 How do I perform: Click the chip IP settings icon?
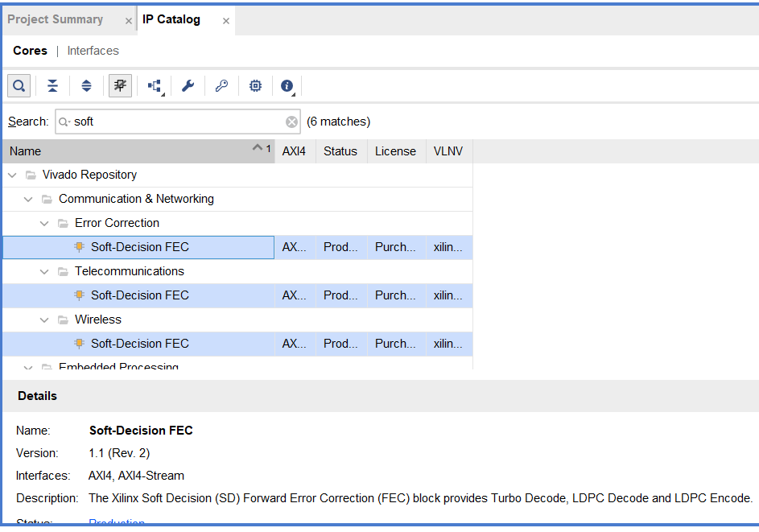point(255,85)
